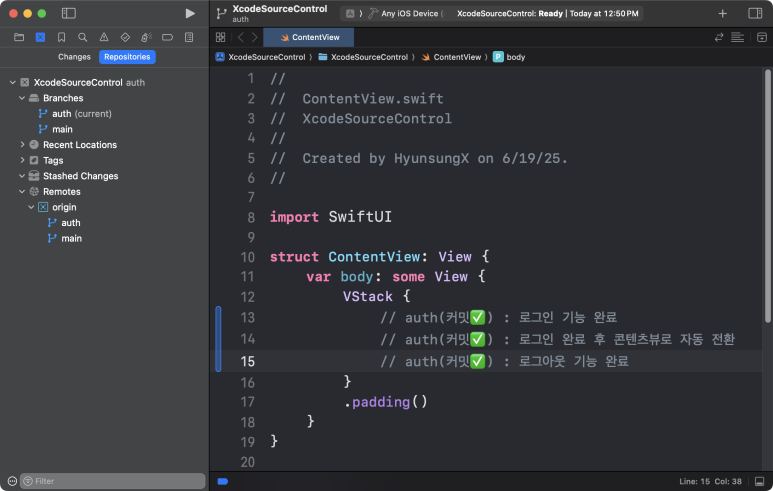Add with the plus library button
Image resolution: width=773 pixels, height=491 pixels.
pos(722,14)
